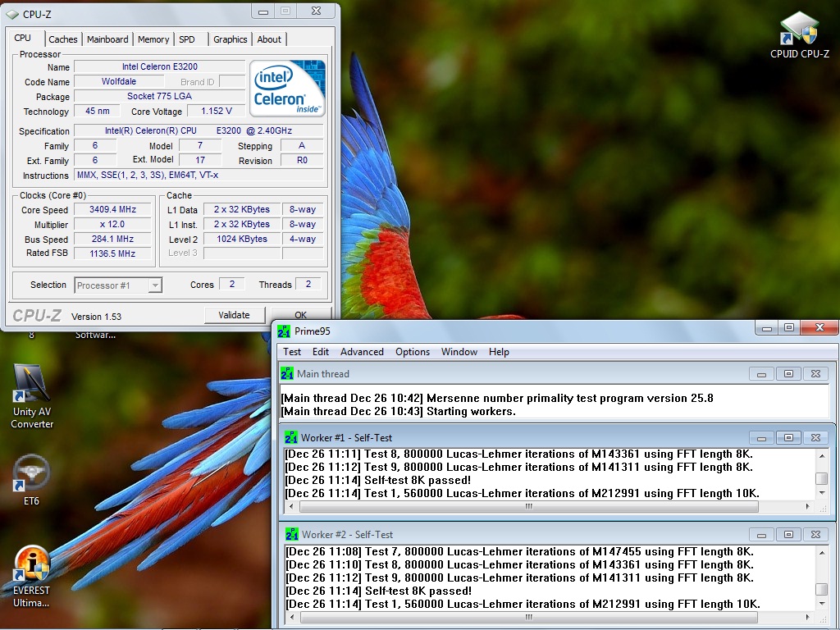840x630 pixels.
Task: Open the Edit menu in Prime95
Action: 321,352
